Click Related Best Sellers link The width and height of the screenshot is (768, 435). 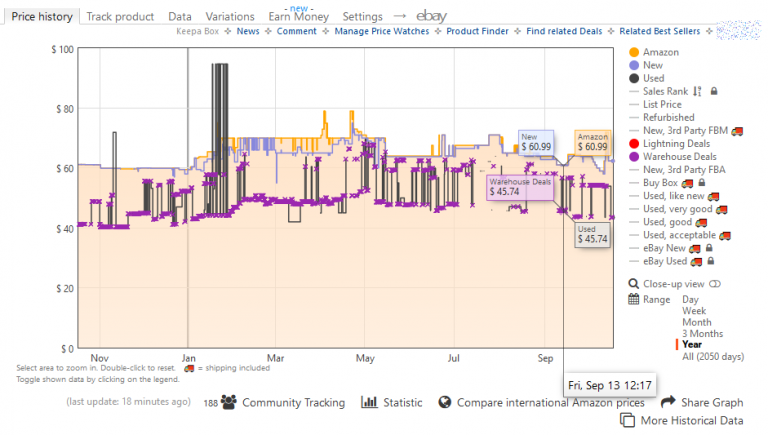[659, 31]
